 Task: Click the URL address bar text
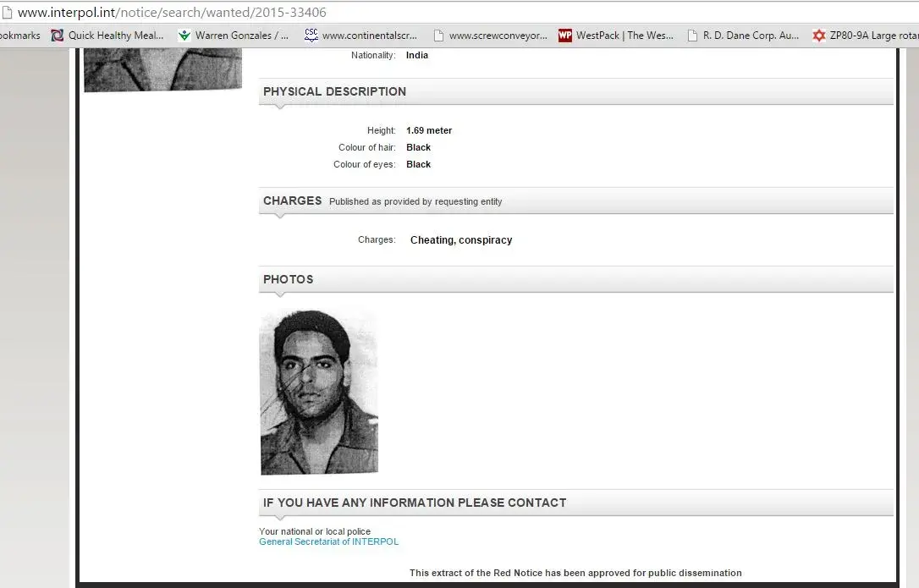point(172,13)
